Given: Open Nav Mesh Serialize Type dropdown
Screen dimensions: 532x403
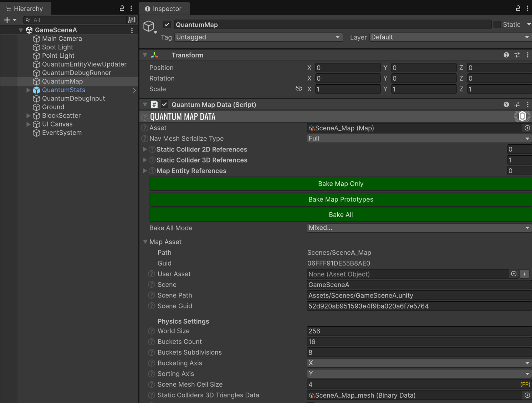Looking at the screenshot, I should click(x=419, y=139).
